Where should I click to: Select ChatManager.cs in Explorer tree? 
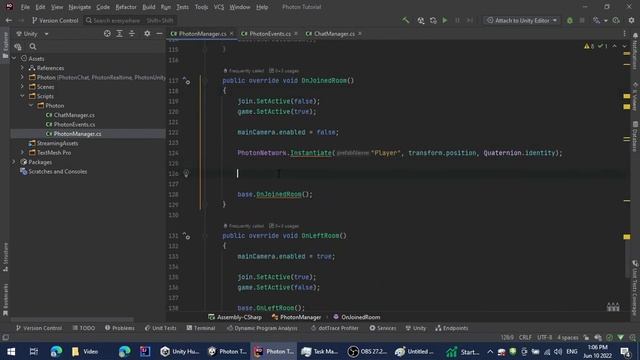[74, 115]
